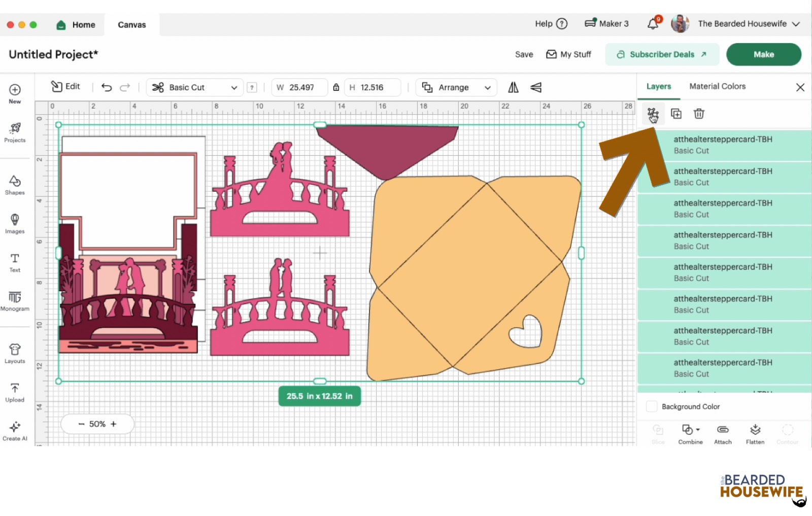
Task: Click the green Make button
Action: (x=764, y=54)
